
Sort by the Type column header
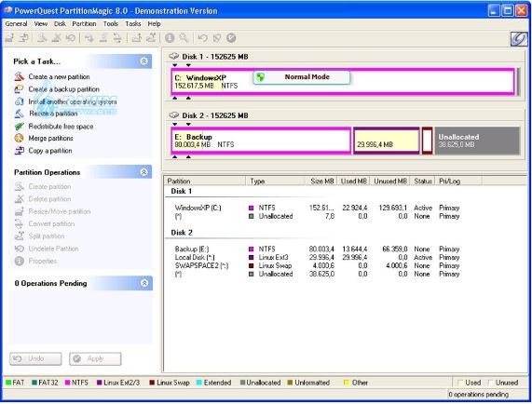[275, 181]
